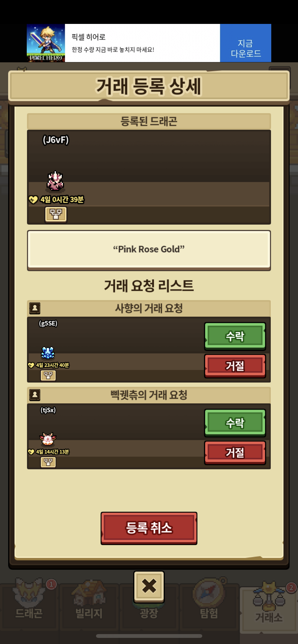
Task: Tap the Pink Rose Gold message field
Action: coord(149,250)
